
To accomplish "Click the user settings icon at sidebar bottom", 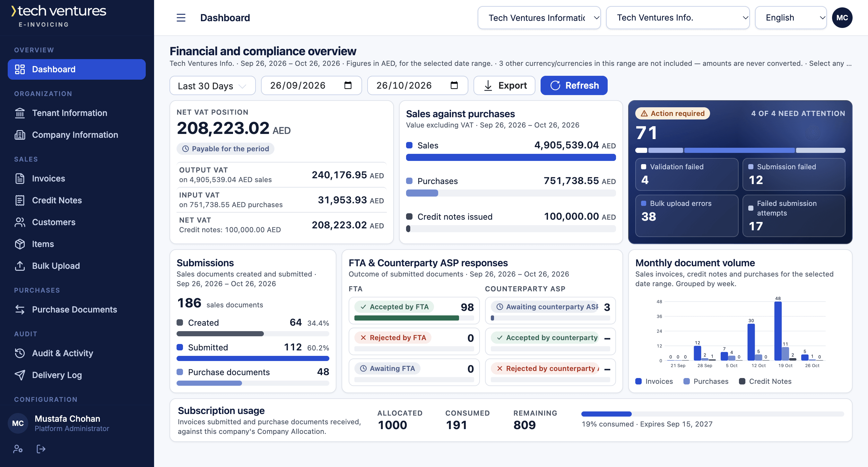I will pos(18,449).
